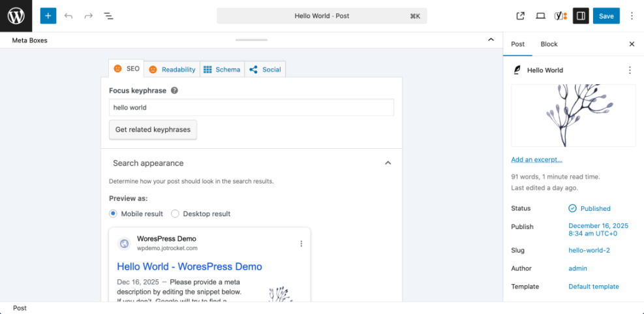Image resolution: width=644 pixels, height=314 pixels.
Task: Click the featured image thumbnail
Action: [574, 116]
